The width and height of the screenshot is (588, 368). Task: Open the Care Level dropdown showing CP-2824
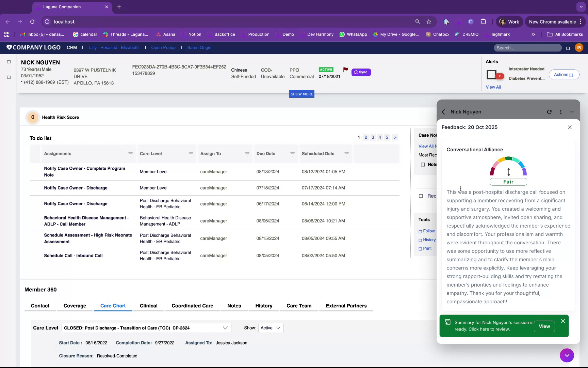click(225, 328)
